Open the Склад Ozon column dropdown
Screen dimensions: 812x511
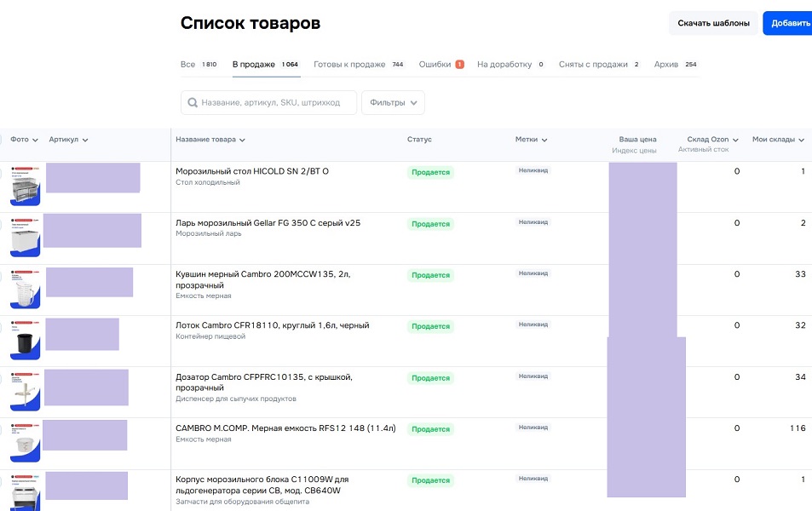[x=711, y=140]
